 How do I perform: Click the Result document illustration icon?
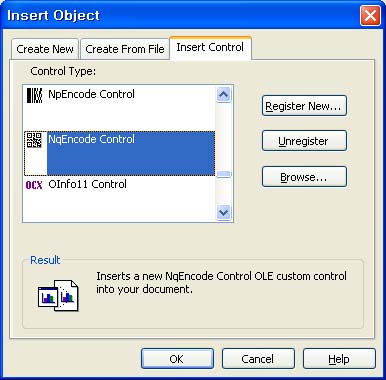[x=58, y=295]
